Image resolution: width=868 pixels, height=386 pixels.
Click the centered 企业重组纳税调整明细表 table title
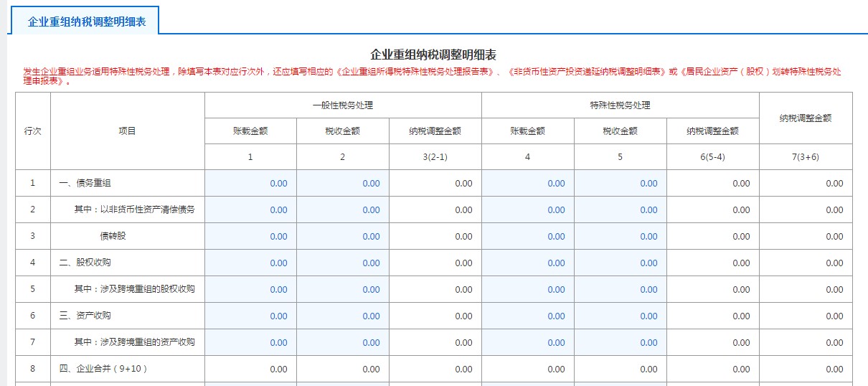point(433,55)
